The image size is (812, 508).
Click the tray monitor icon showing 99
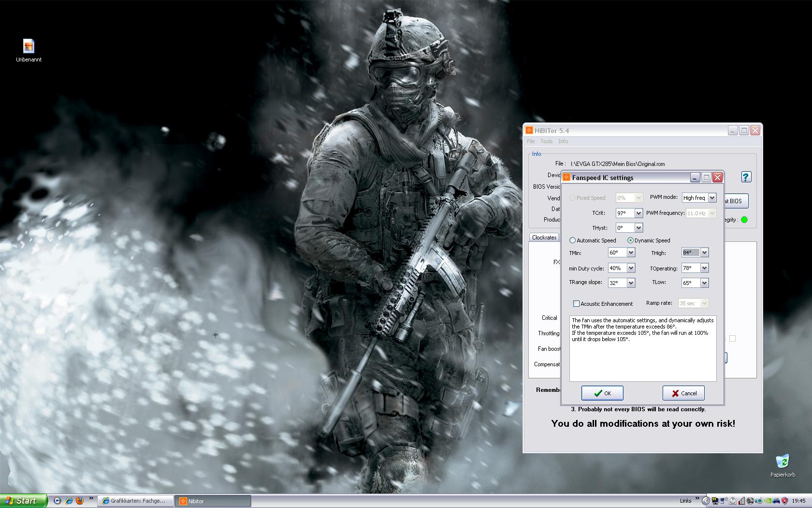(715, 501)
